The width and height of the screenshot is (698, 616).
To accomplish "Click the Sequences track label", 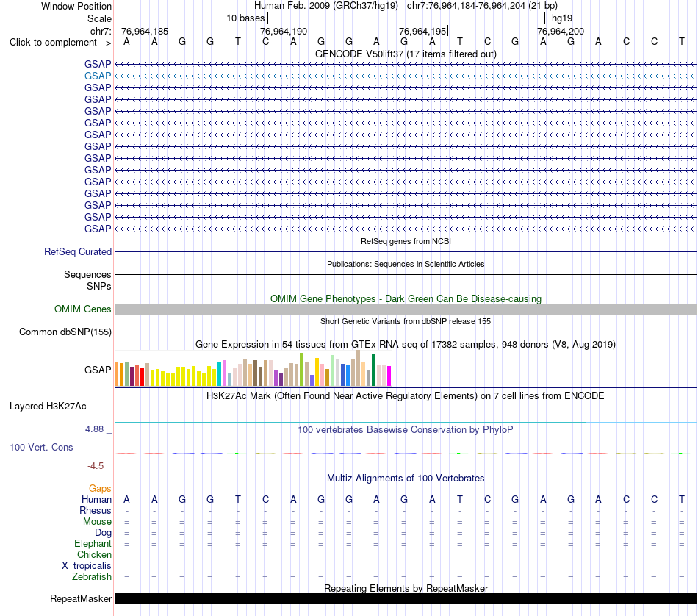I will tap(87, 274).
